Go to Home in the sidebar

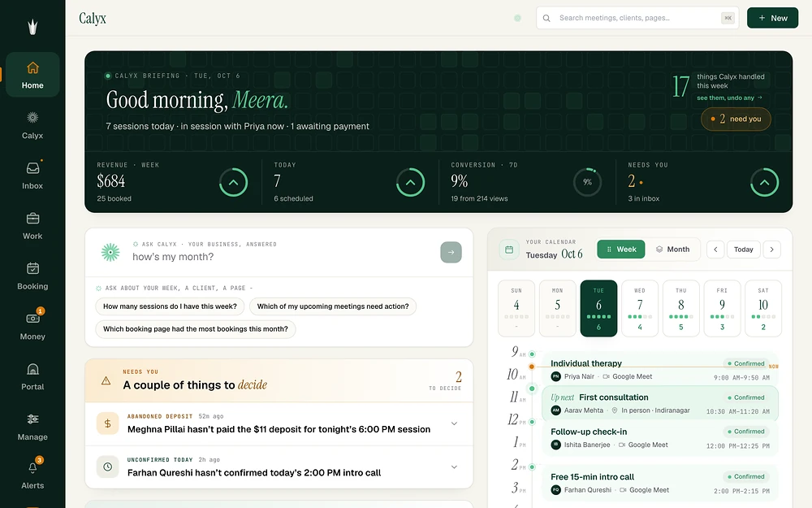click(32, 75)
